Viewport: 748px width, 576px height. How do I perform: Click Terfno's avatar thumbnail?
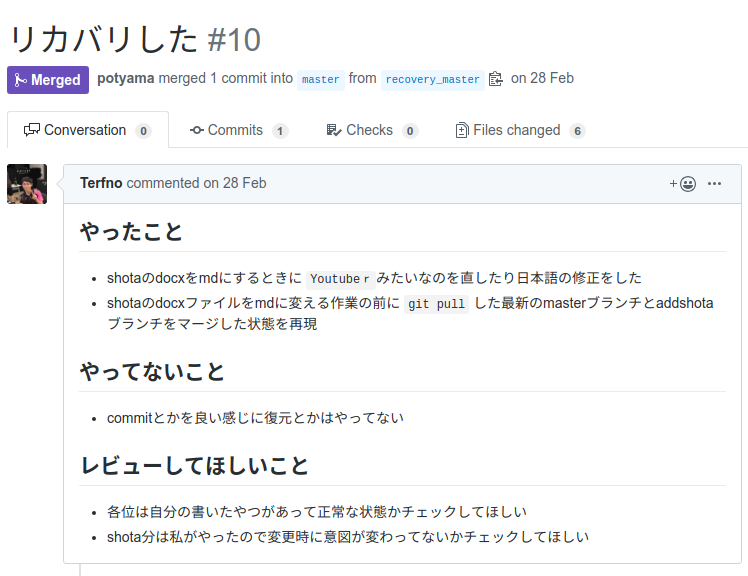(x=27, y=184)
